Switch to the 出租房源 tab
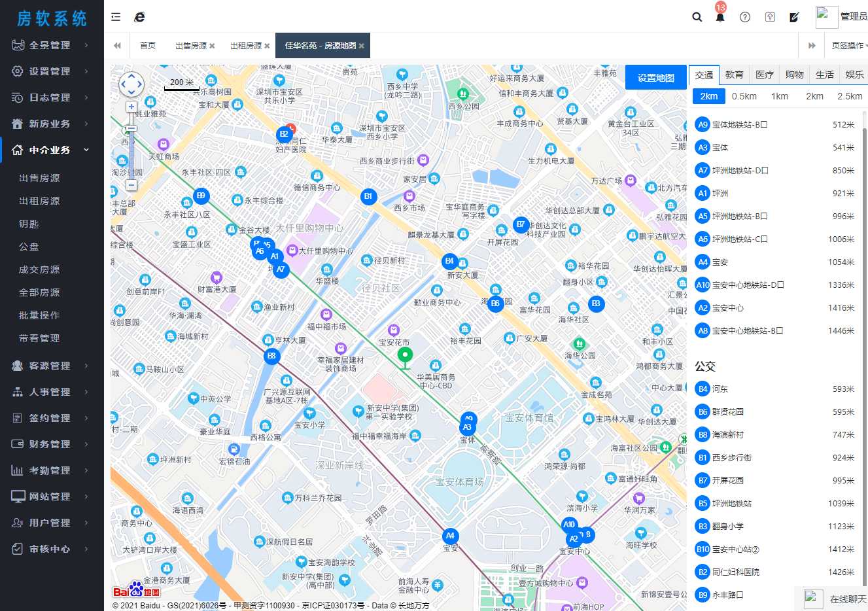The width and height of the screenshot is (868, 611). (246, 46)
